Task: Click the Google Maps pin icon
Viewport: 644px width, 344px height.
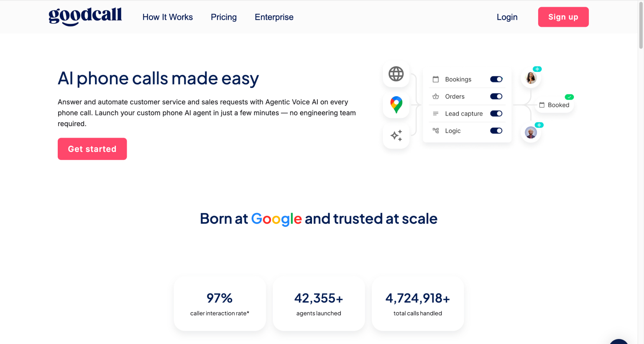Action: coord(396,105)
